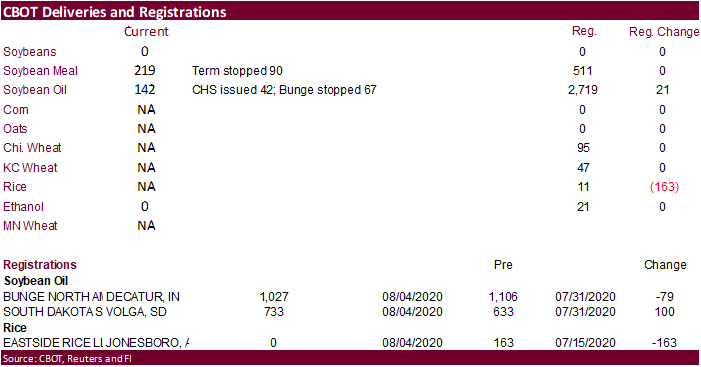The height and width of the screenshot is (367, 701).
Task: Click the red (163) Rice change value
Action: (664, 187)
